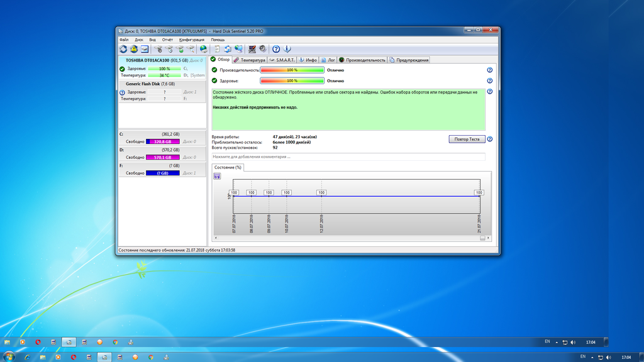Open the report document toolbar icon

coord(217,49)
